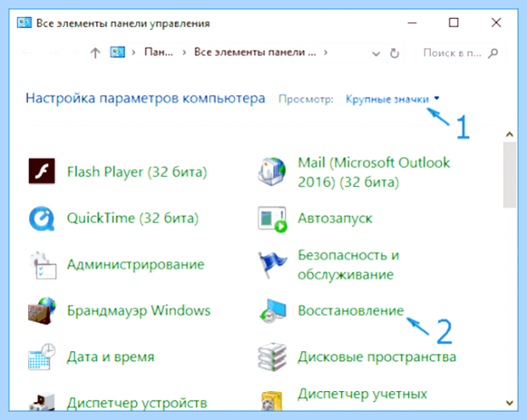Expand the address bar history dropdown
527x420 pixels.
(376, 54)
